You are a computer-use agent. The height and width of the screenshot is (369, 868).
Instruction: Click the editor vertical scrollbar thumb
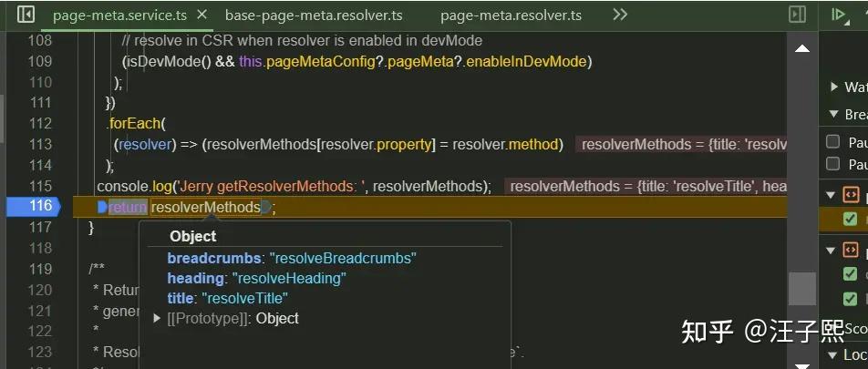(x=801, y=288)
